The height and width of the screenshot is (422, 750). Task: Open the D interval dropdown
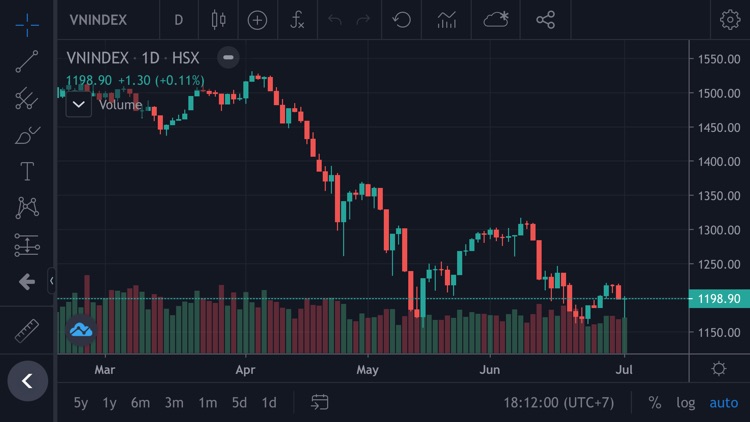[x=178, y=19]
